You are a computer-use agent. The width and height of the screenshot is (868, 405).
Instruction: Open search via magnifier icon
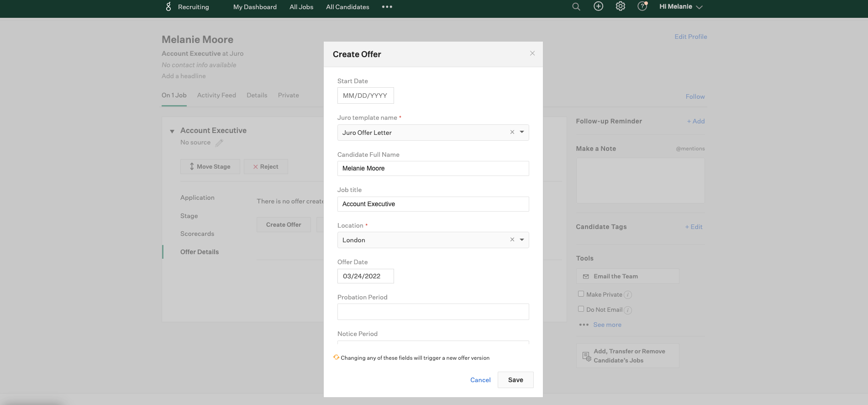576,6
